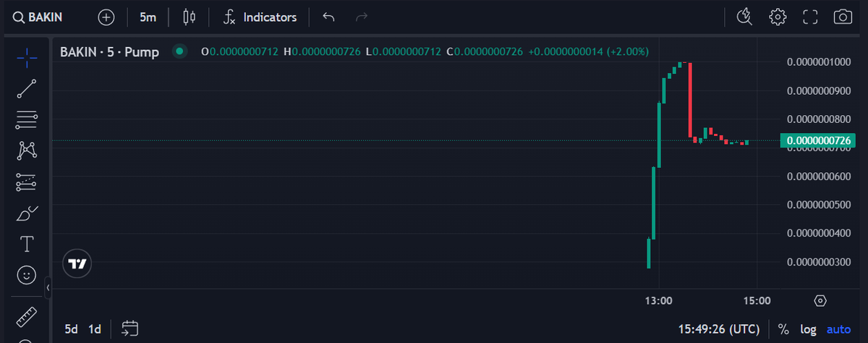Open the quick search lightning icon
The image size is (868, 343).
tap(744, 17)
